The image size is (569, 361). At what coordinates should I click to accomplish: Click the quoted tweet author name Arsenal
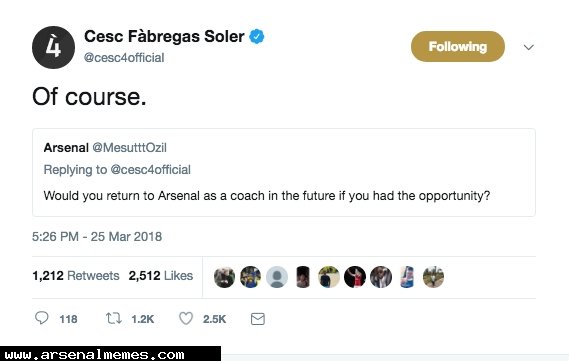[x=66, y=148]
